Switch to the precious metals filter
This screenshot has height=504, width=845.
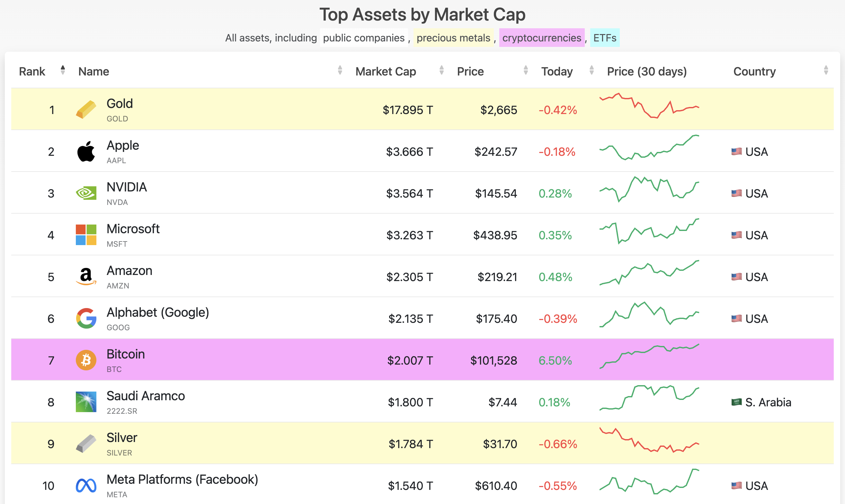(x=453, y=38)
